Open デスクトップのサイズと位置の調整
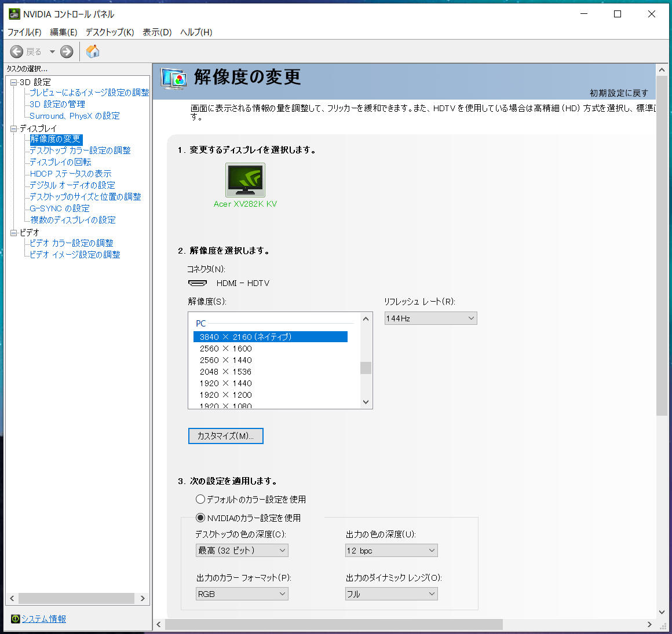 click(85, 197)
